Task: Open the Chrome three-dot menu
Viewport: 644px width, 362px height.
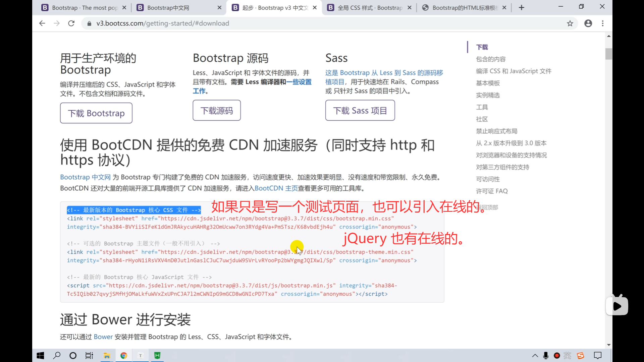Action: pyautogui.click(x=603, y=23)
